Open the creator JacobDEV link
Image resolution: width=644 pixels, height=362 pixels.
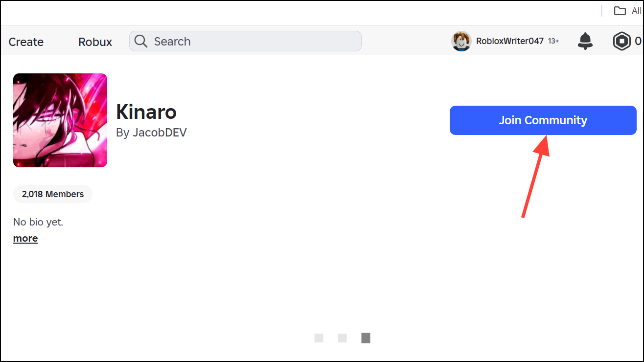coord(160,133)
